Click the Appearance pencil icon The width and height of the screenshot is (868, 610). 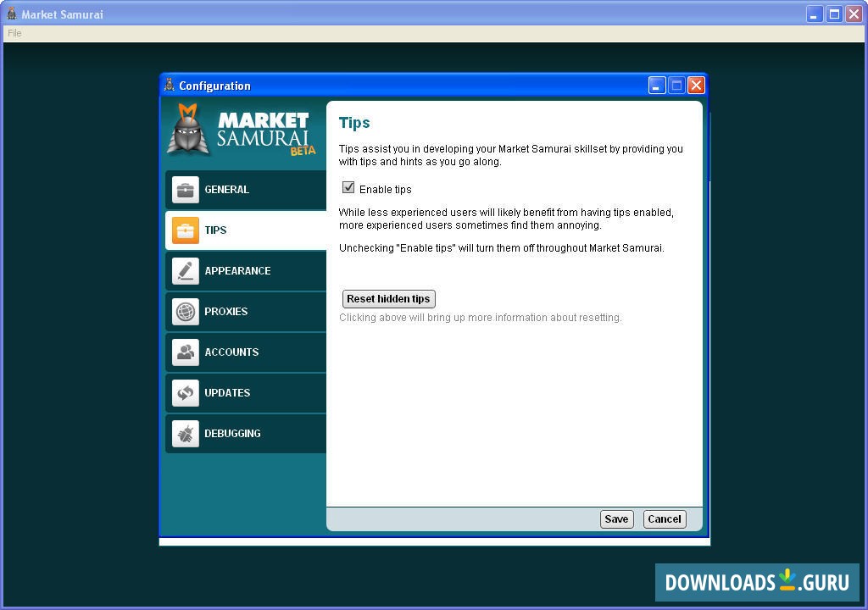click(x=186, y=271)
